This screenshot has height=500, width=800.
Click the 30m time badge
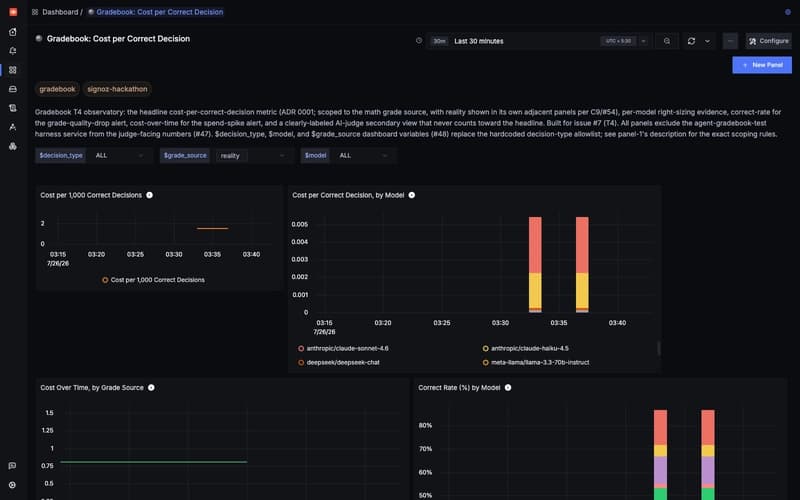[439, 41]
